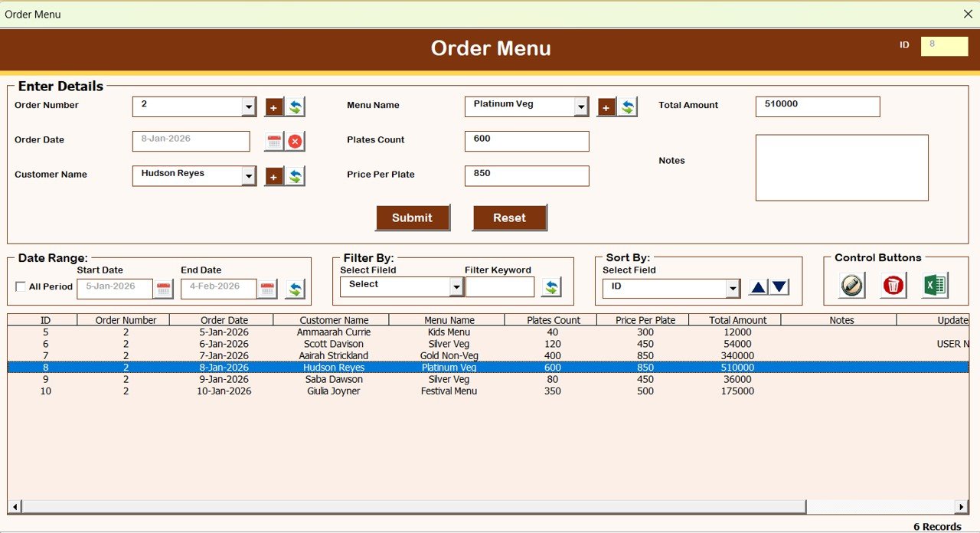Open the Menu Name dropdown
This screenshot has width=980, height=533.
click(x=580, y=106)
